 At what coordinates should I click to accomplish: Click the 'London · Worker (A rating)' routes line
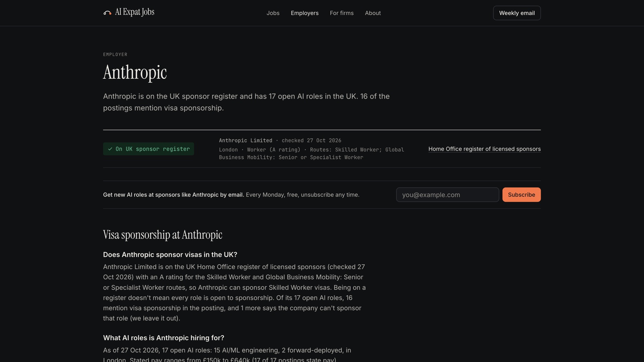pyautogui.click(x=312, y=153)
